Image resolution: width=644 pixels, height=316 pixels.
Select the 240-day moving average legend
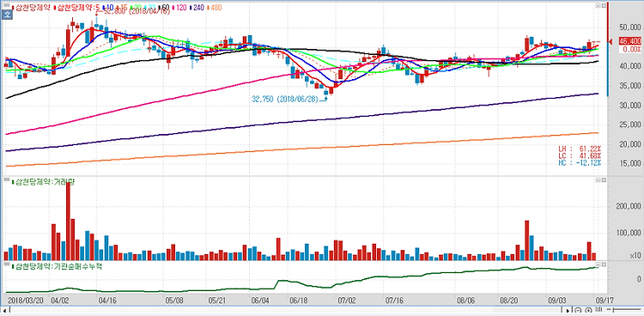(197, 8)
